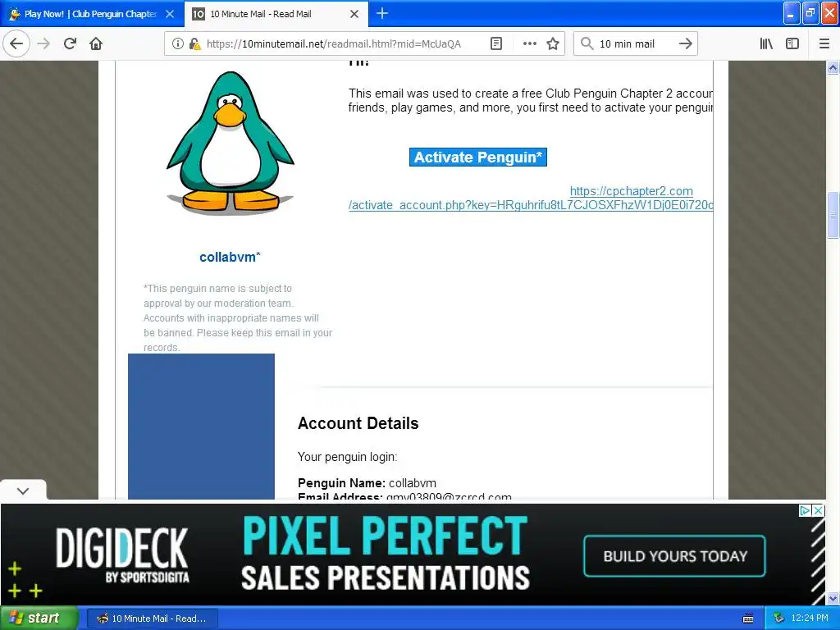Viewport: 840px width, 630px height.
Task: Select 10 Minute Mail taskbar button
Action: point(152,619)
